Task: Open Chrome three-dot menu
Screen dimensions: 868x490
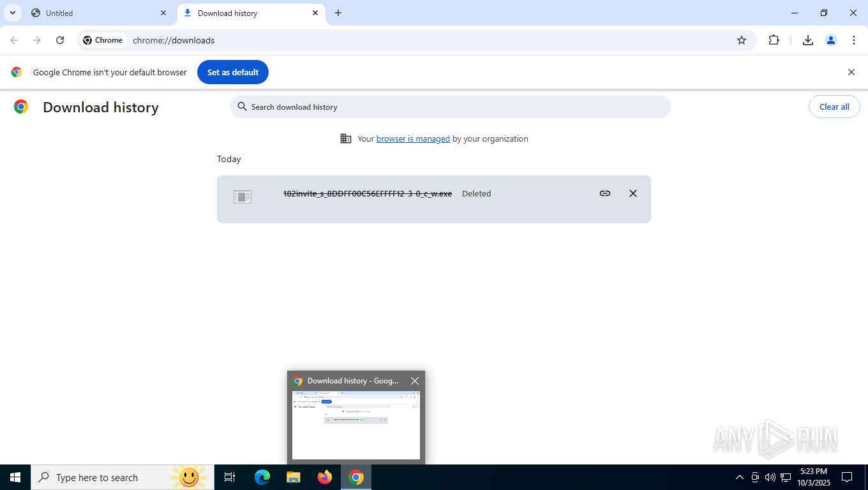Action: point(854,40)
